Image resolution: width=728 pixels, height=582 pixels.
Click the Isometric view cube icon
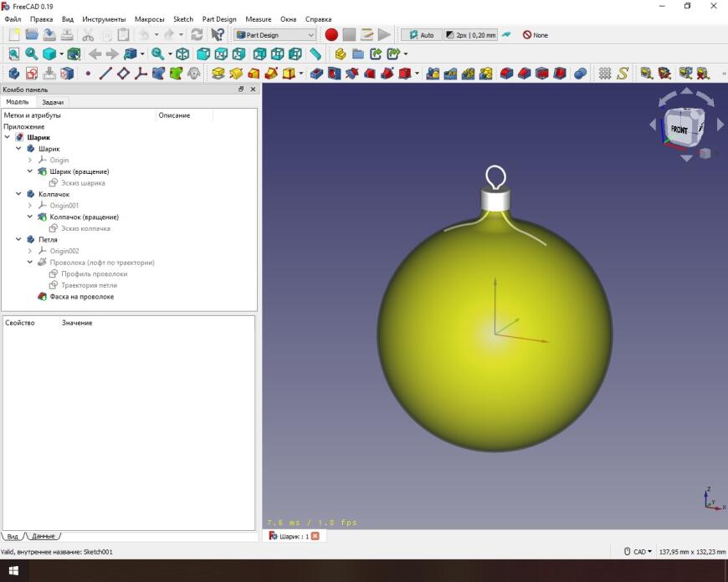pos(182,54)
